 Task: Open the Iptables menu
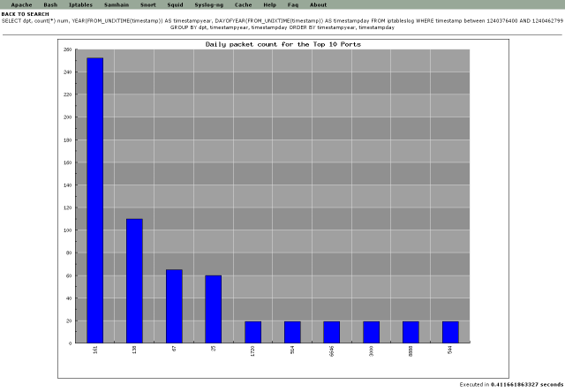pyautogui.click(x=80, y=4)
